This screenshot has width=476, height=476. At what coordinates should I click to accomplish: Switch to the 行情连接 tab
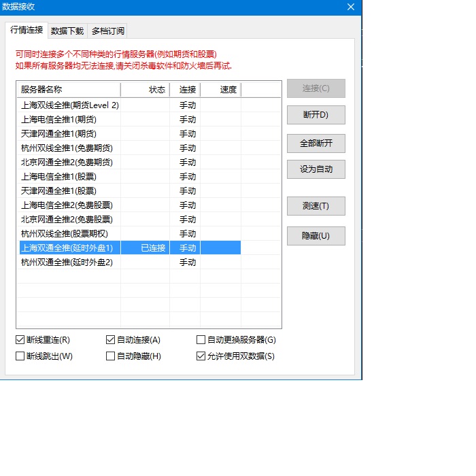(27, 30)
